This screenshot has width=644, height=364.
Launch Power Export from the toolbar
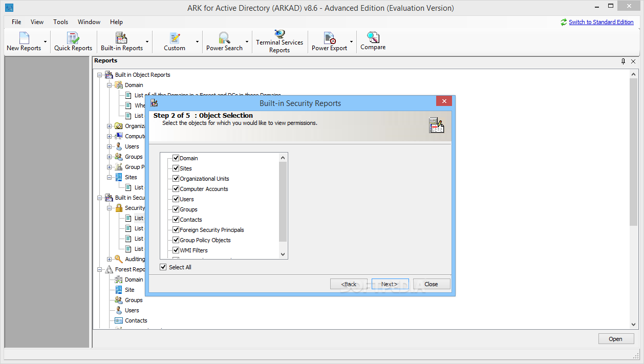329,38
